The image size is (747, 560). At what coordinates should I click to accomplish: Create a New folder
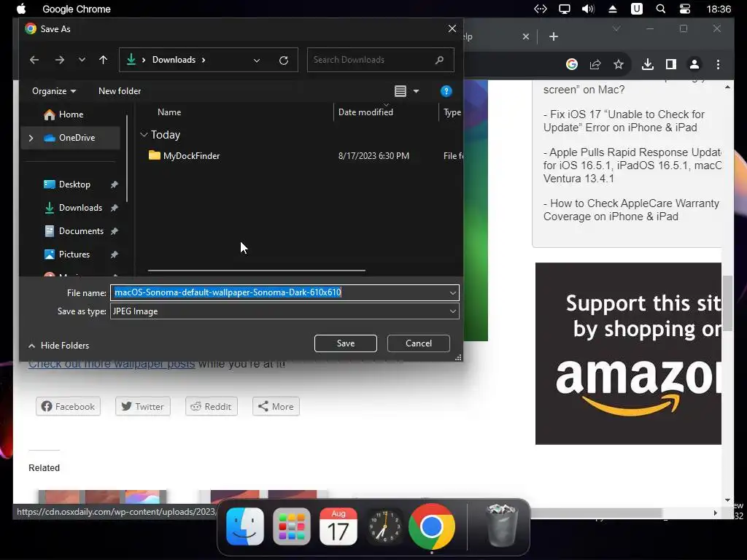[x=120, y=91]
